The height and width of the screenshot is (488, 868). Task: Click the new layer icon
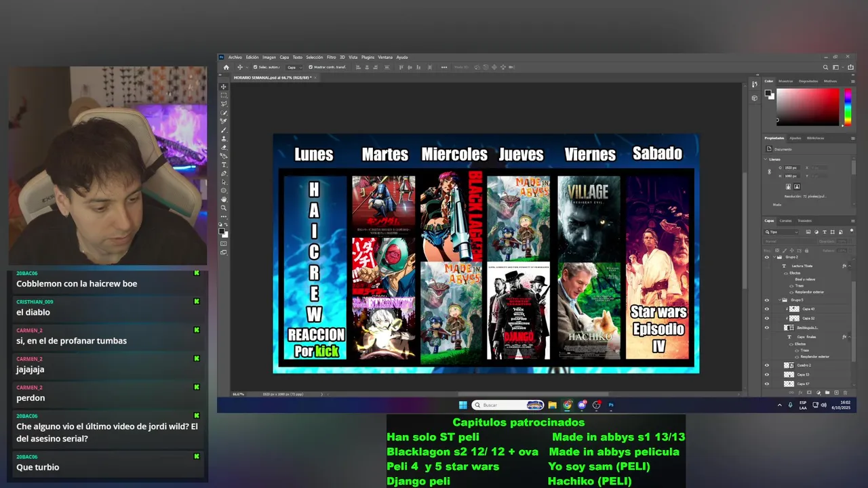837,392
